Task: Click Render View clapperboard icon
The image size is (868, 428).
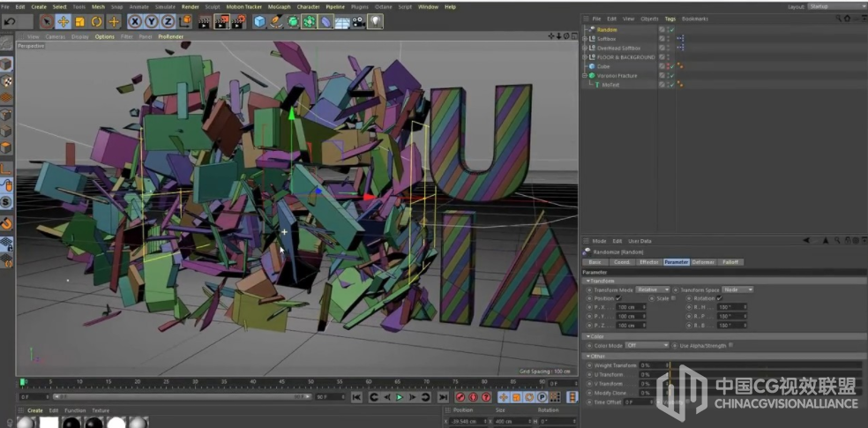Action: pos(206,21)
